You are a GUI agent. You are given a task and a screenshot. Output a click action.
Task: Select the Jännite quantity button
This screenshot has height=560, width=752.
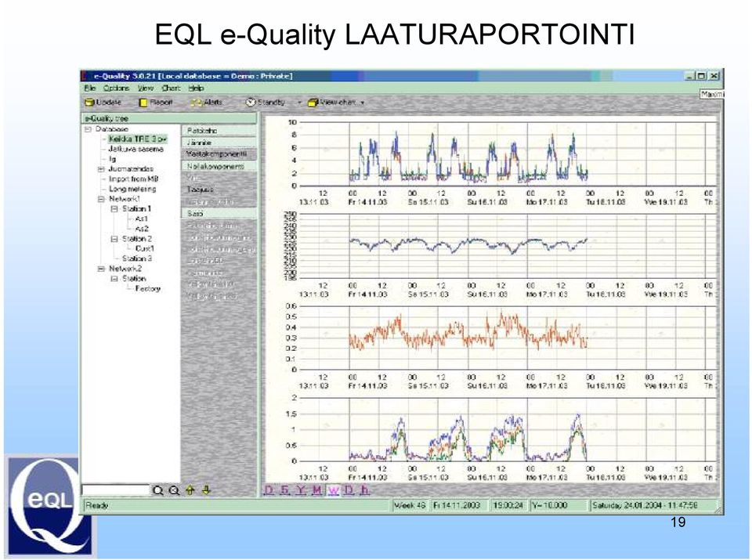pyautogui.click(x=219, y=143)
